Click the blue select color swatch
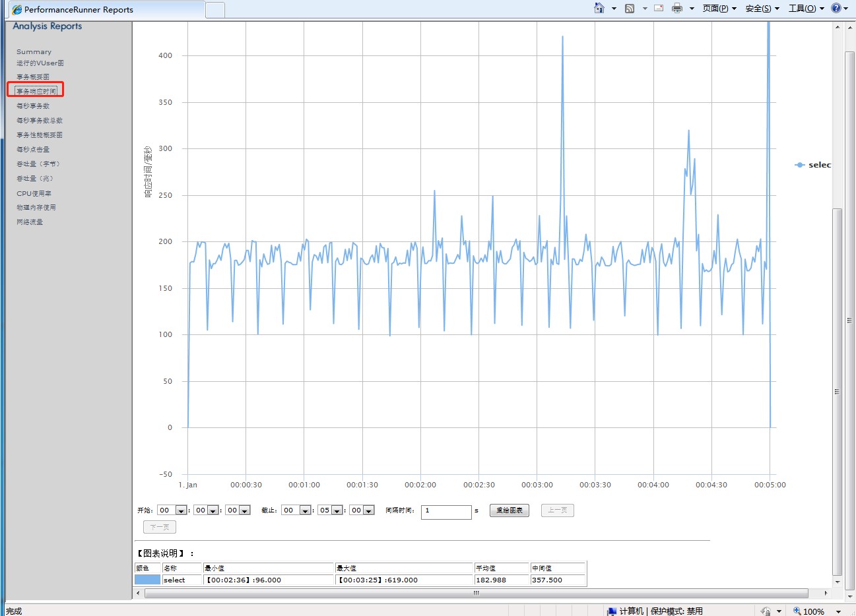 point(147,580)
